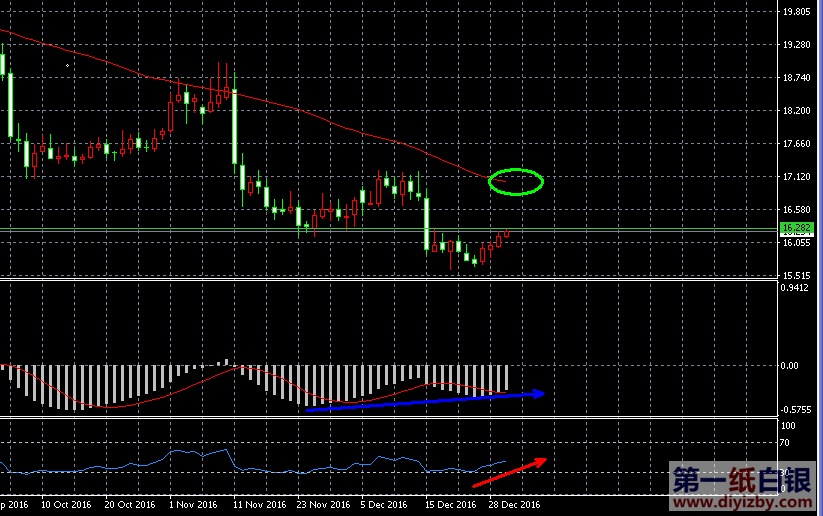Click the RSI 70 level label

click(x=785, y=442)
